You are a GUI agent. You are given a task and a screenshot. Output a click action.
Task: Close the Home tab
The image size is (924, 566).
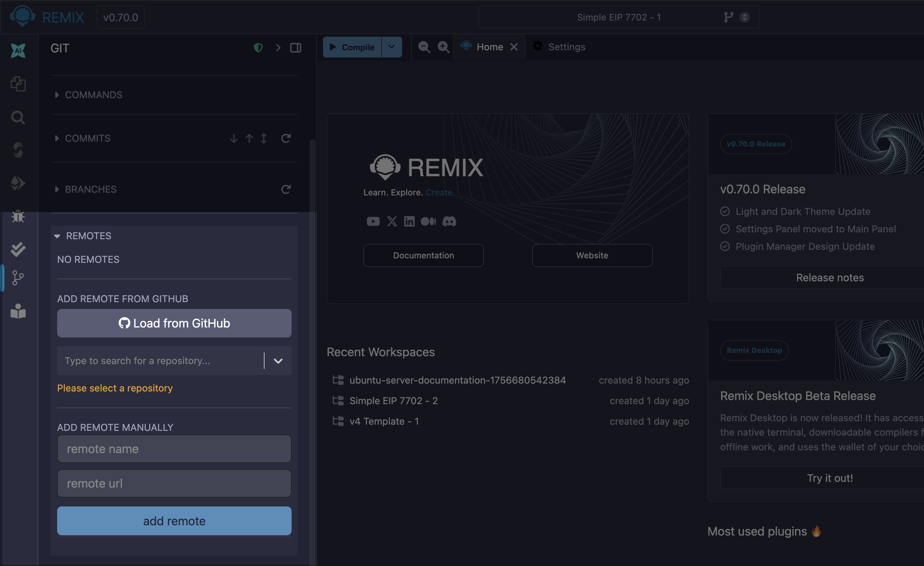coord(514,47)
